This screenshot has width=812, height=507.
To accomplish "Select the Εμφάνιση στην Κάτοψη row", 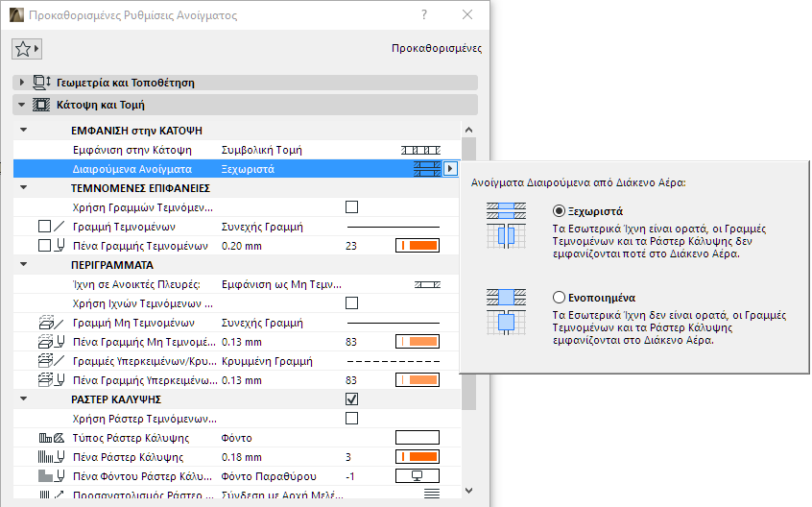I will click(x=237, y=150).
